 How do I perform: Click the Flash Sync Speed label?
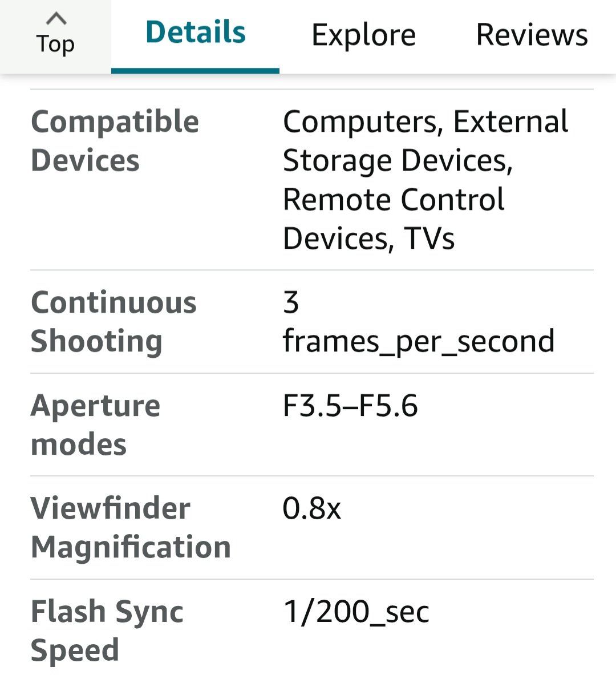coord(107,630)
